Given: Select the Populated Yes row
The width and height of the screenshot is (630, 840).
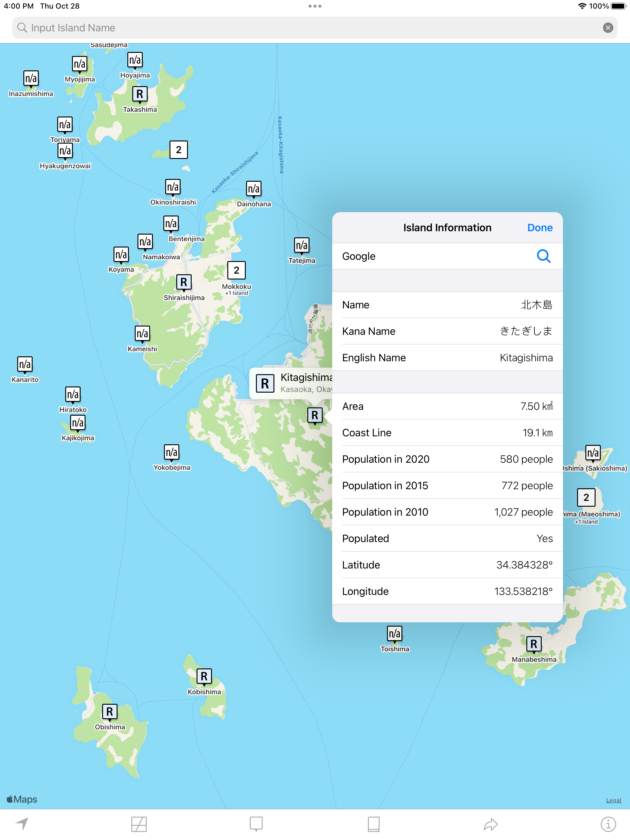Looking at the screenshot, I should [x=447, y=538].
